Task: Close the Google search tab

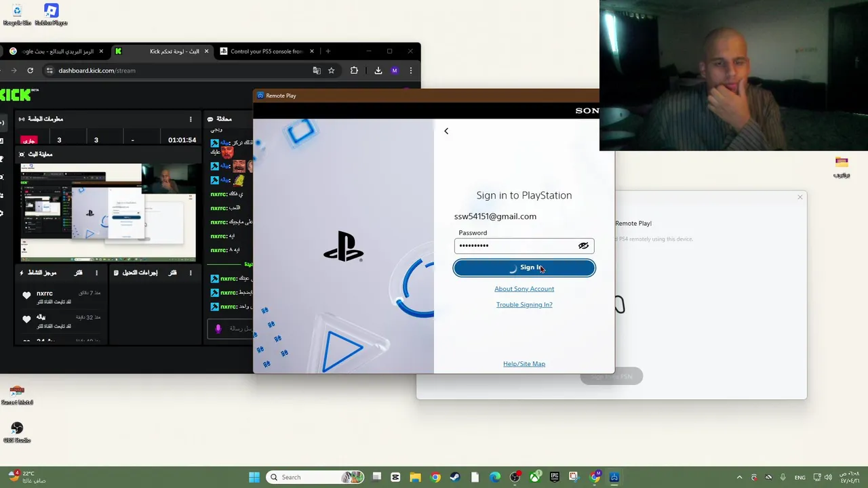Action: [x=101, y=51]
